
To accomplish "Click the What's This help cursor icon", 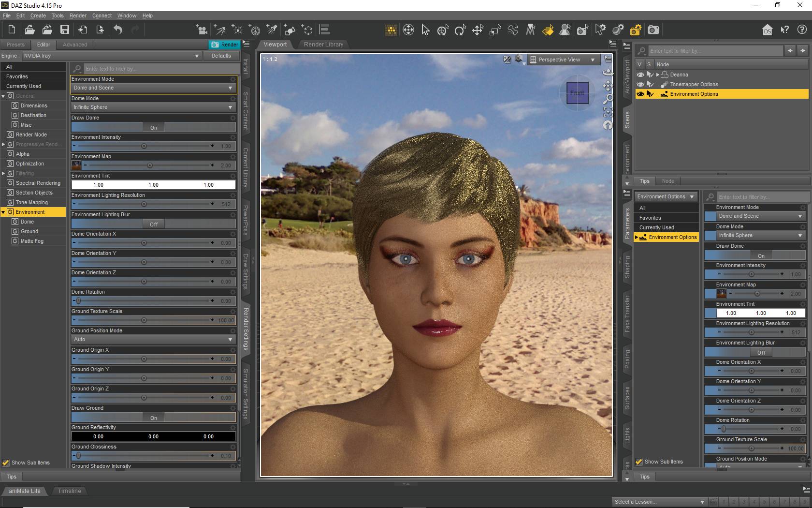I will coord(784,30).
